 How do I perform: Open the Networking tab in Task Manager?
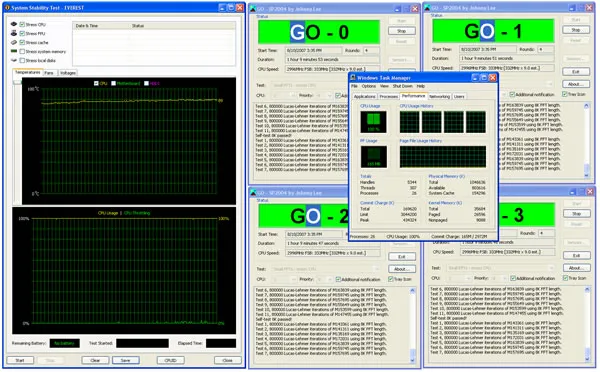coord(439,96)
